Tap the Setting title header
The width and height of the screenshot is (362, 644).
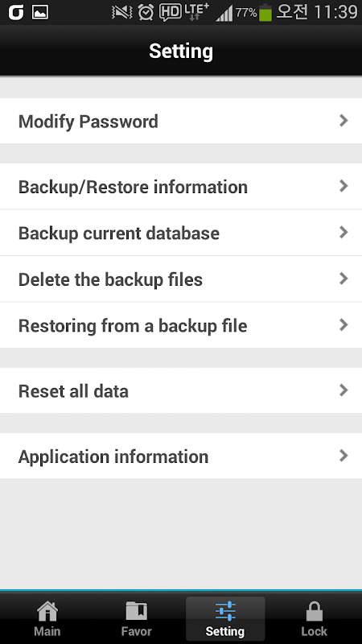pos(181,51)
